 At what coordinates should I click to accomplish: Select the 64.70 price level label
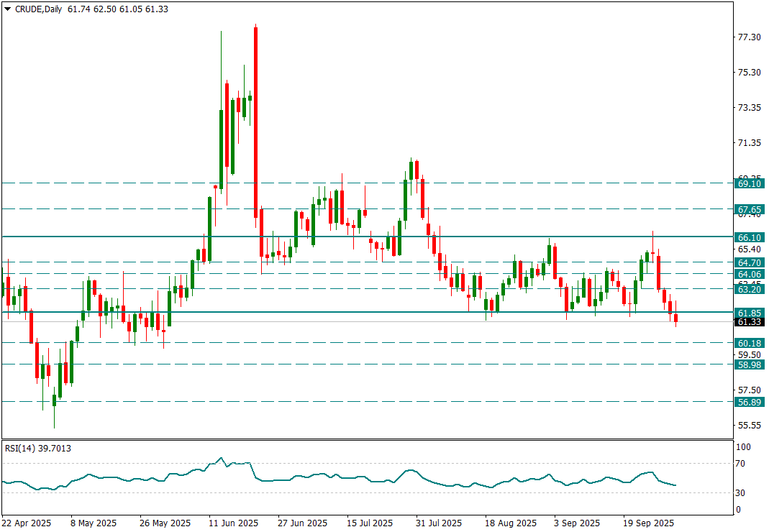750,262
